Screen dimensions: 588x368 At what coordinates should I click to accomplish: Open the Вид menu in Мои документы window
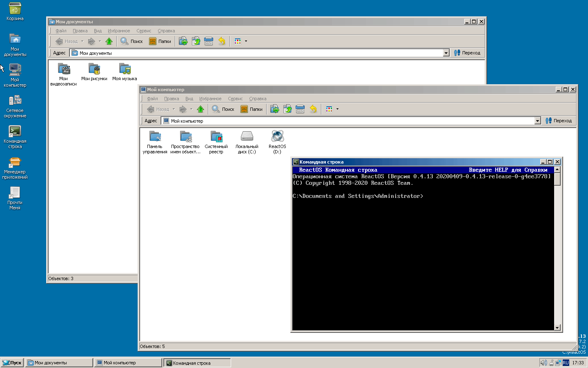click(x=98, y=31)
